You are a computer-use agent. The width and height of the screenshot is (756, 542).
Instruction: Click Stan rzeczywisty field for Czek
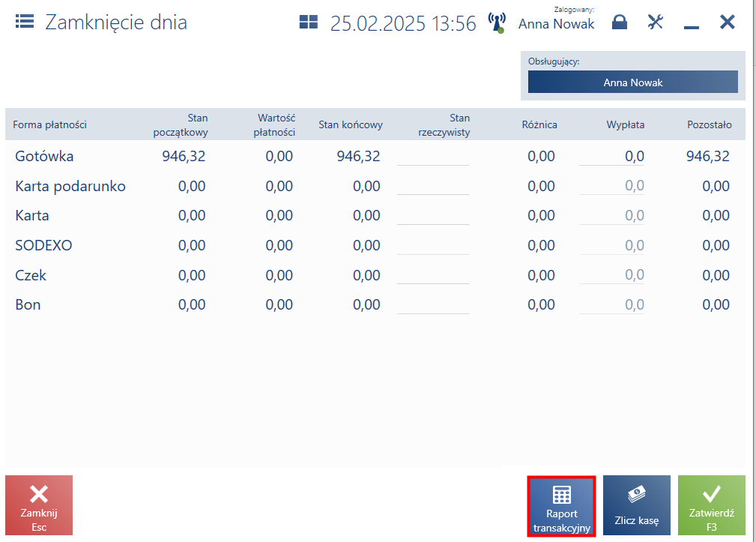coord(433,275)
